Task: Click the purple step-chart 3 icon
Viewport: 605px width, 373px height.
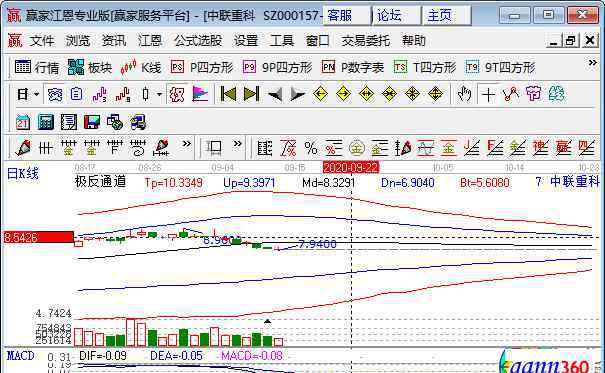Action: pyautogui.click(x=100, y=94)
